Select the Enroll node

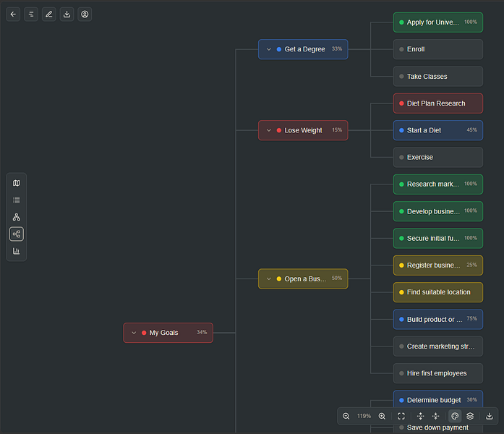(437, 49)
